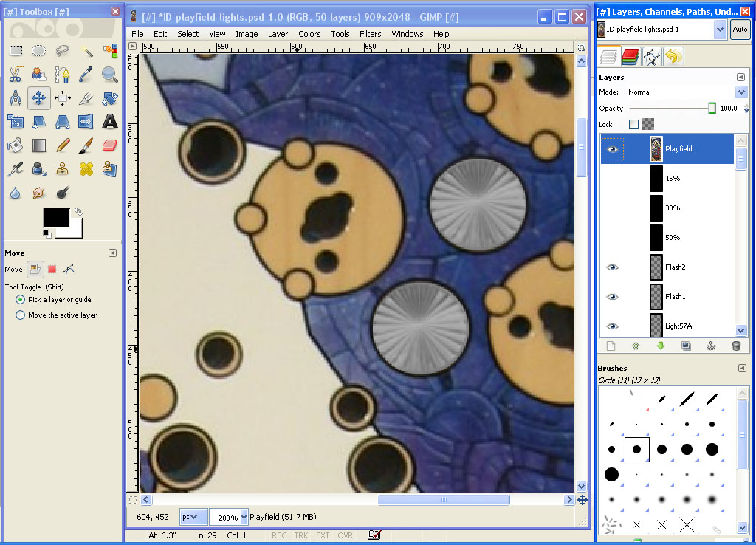Select the Color Picker eyedropper tool
This screenshot has width=756, height=545.
coord(86,74)
